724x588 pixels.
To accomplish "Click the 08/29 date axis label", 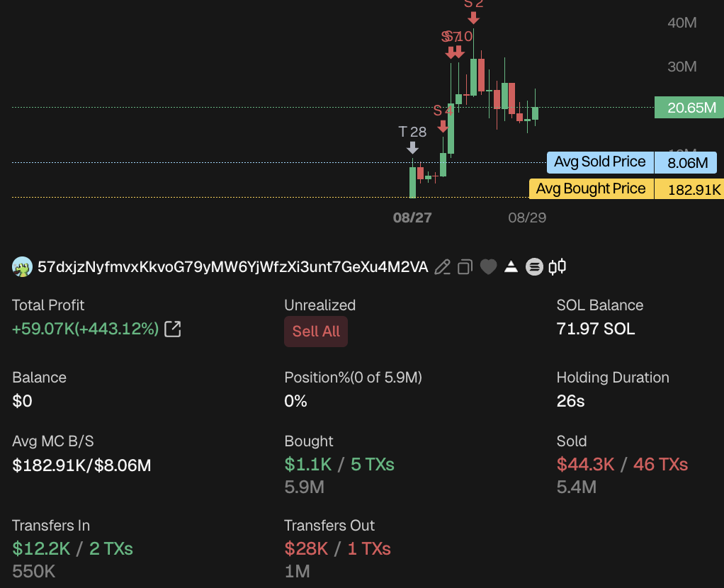I will pos(527,217).
